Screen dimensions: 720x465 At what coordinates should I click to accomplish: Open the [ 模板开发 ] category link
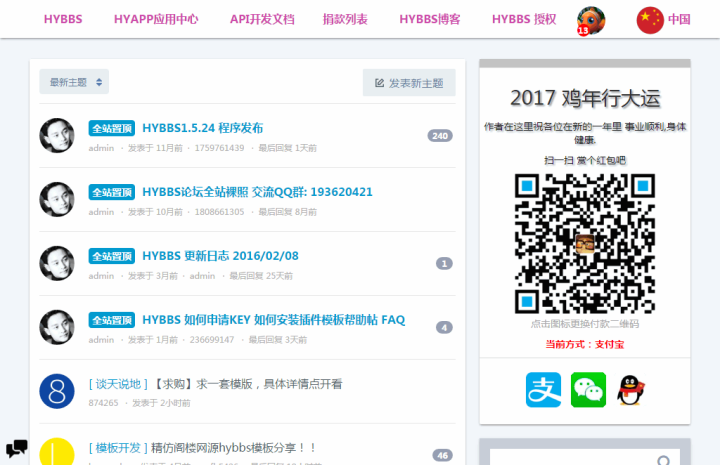pyautogui.click(x=118, y=448)
